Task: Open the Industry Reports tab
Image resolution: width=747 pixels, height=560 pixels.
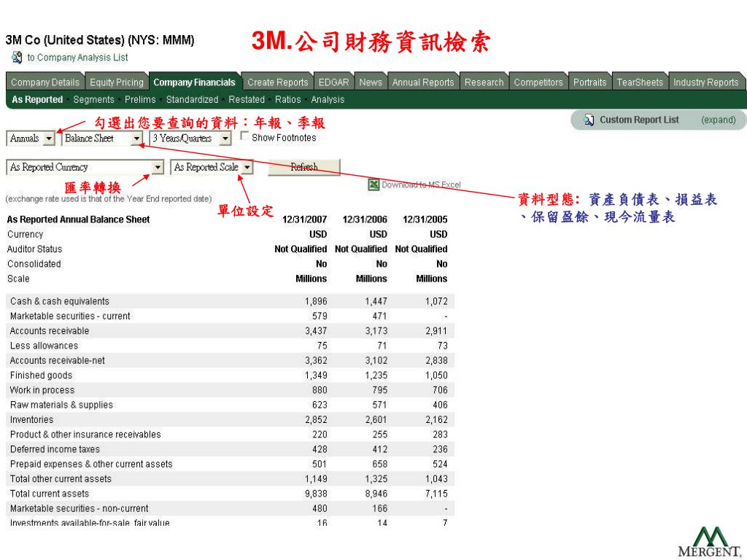Action: pyautogui.click(x=705, y=82)
